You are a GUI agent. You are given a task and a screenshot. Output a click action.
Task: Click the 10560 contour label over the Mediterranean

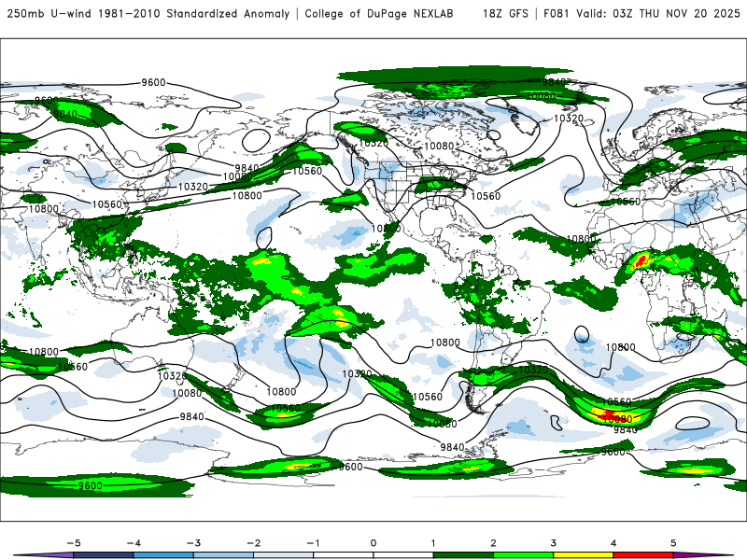click(626, 202)
